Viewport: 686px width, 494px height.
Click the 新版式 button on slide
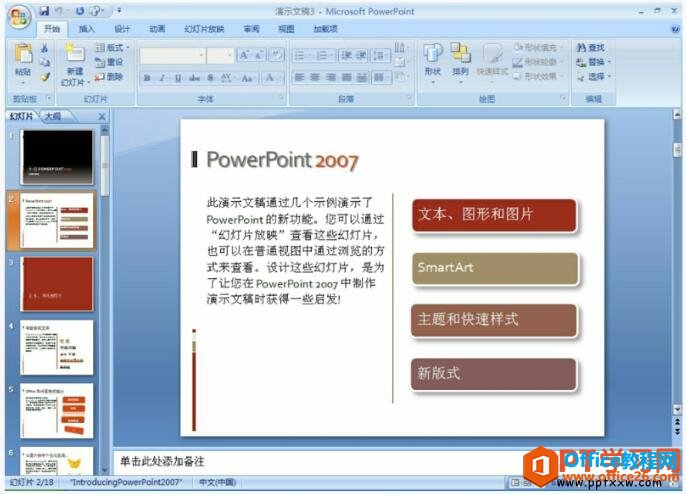click(494, 374)
